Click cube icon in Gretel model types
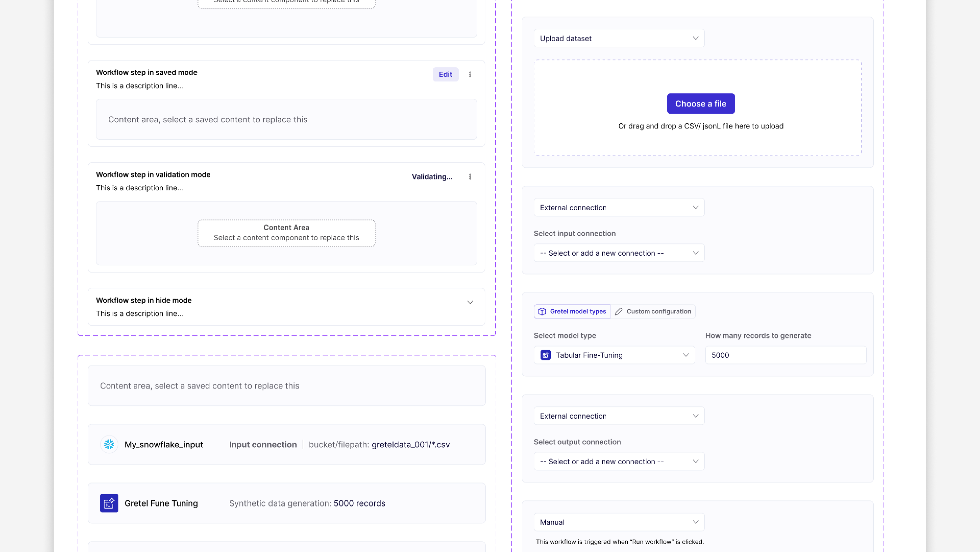 (x=542, y=311)
